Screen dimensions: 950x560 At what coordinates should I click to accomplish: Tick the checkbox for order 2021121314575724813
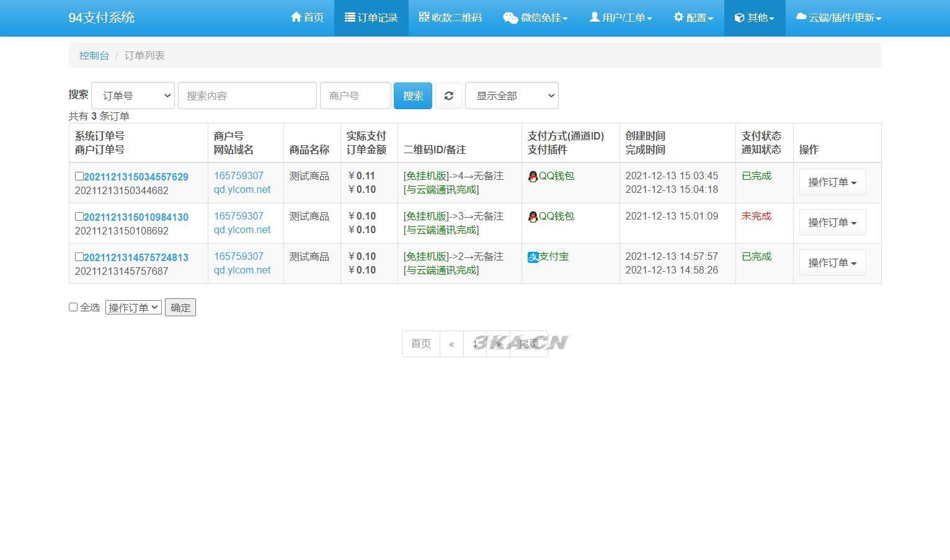coord(79,257)
